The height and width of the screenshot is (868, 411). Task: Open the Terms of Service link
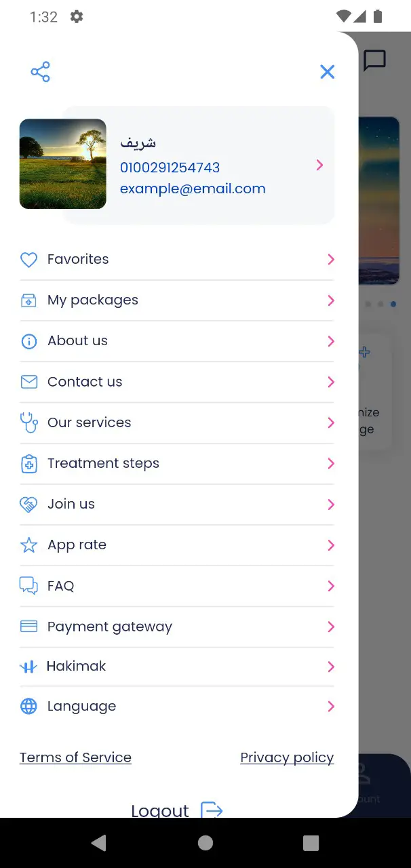[x=75, y=757]
